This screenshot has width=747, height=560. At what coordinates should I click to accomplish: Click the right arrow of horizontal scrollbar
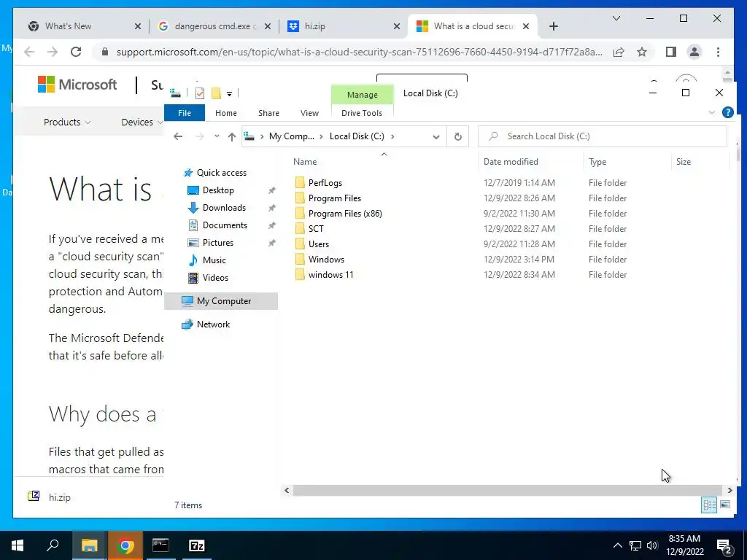coord(729,490)
